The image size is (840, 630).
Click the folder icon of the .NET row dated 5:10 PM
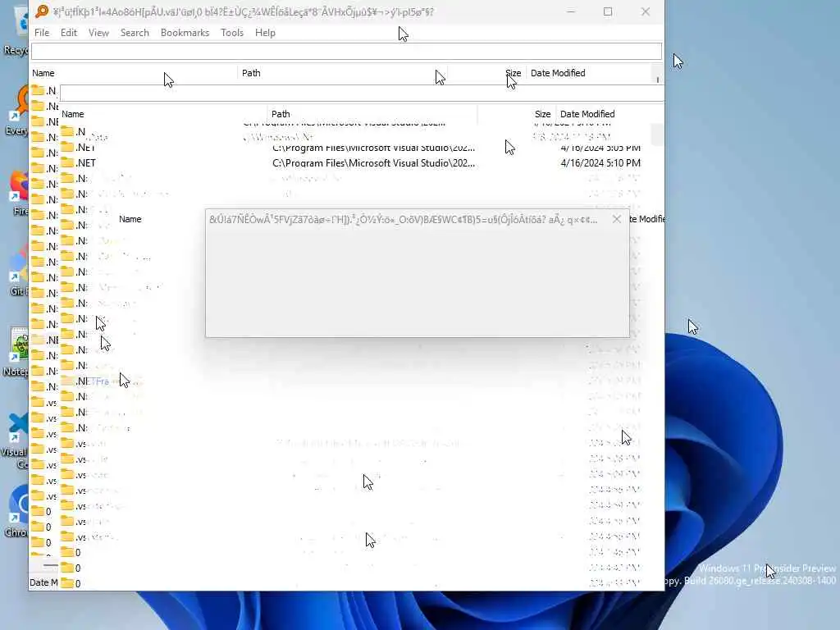point(67,162)
